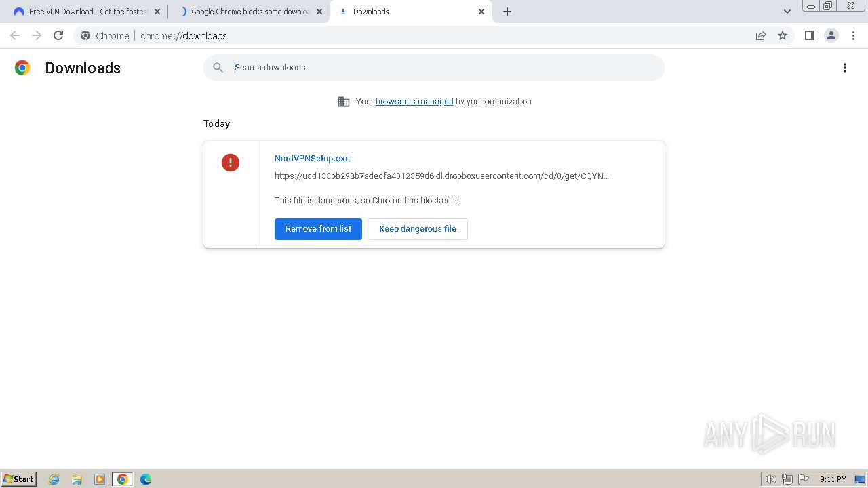Open the Windows Start menu

[19, 479]
